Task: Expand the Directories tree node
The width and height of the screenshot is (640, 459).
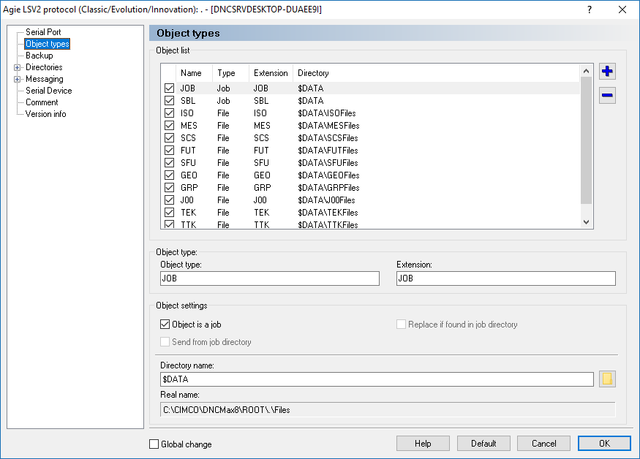Action: [x=17, y=67]
